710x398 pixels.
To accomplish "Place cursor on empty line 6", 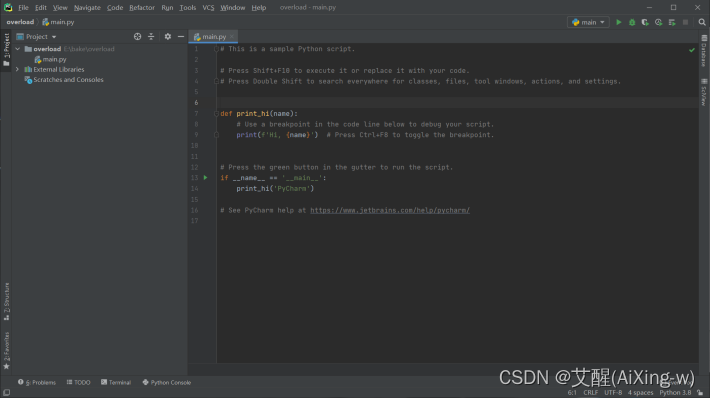I will pos(457,103).
